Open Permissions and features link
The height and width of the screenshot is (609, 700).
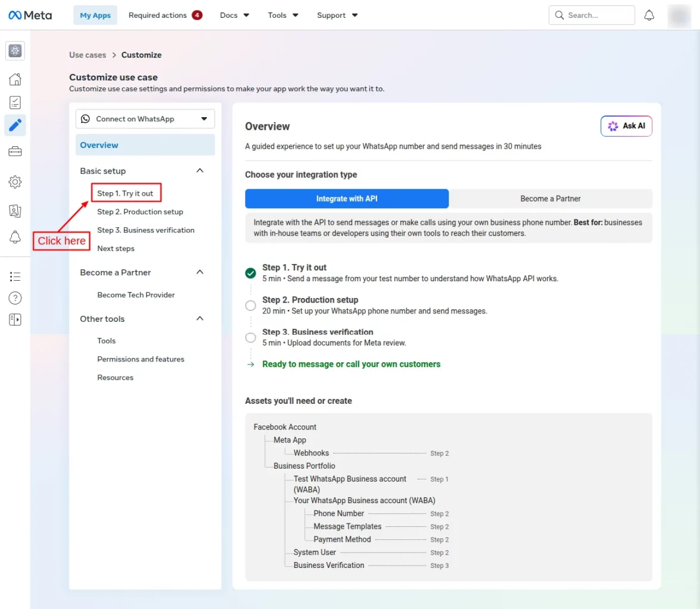140,359
